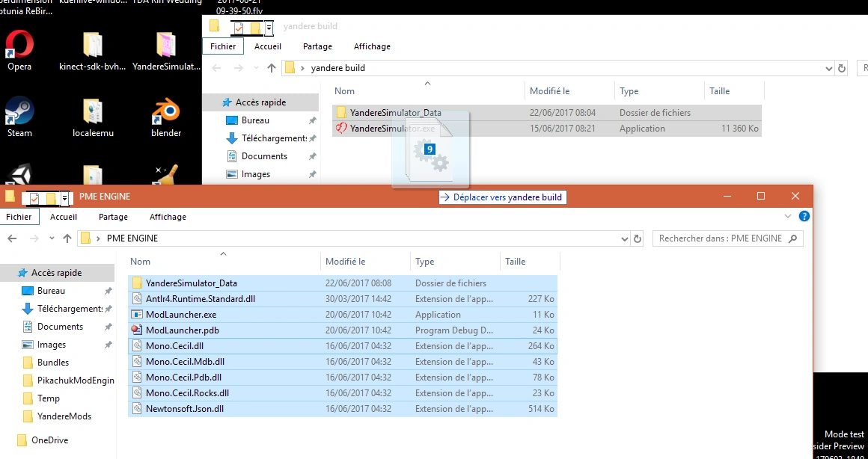Open the help icon in PME ENGINE window
Image resolution: width=868 pixels, height=459 pixels.
click(x=804, y=216)
